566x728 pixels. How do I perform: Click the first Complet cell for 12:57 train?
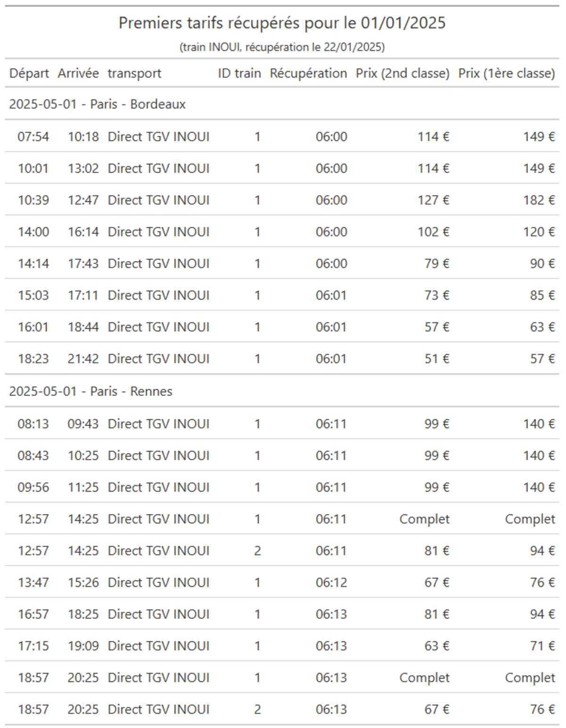point(424,519)
